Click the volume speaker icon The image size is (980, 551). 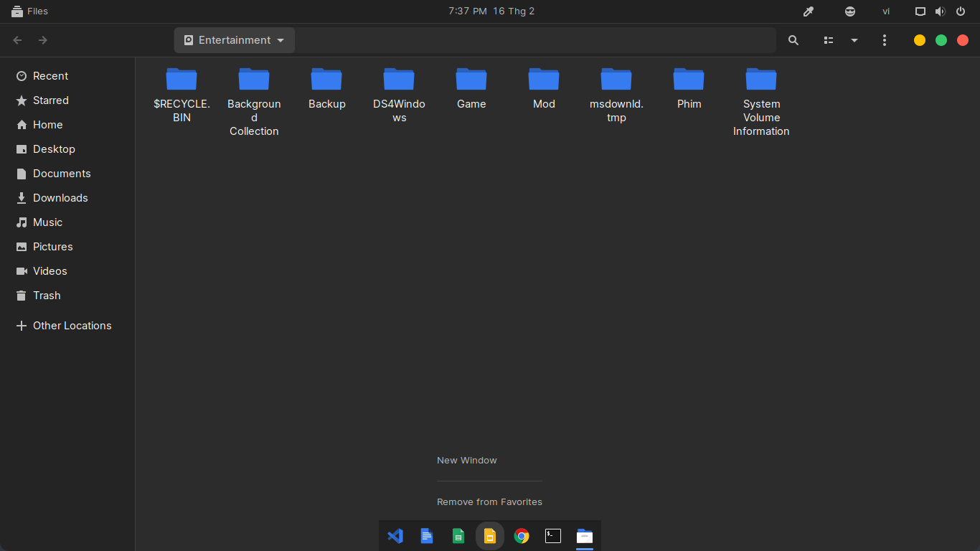click(941, 11)
